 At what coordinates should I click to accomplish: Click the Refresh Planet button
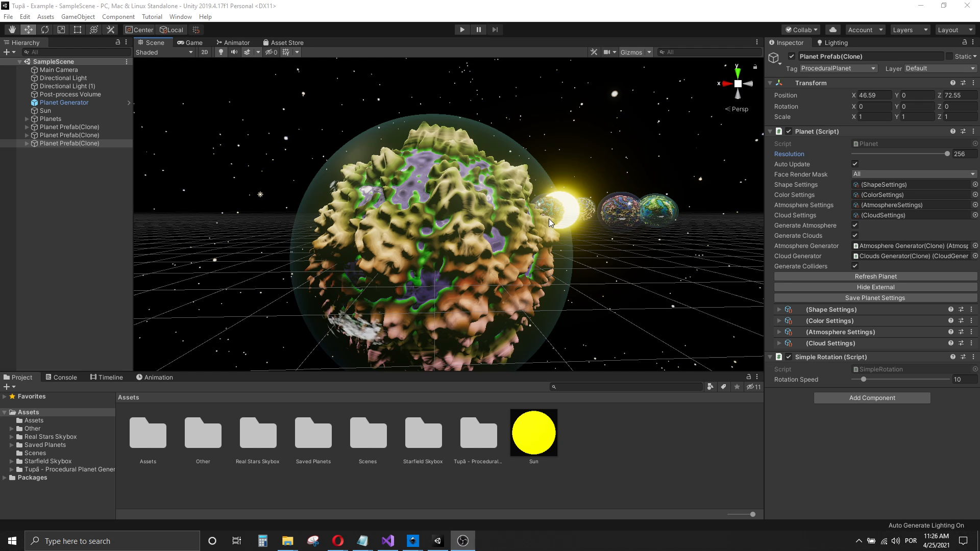coord(875,276)
